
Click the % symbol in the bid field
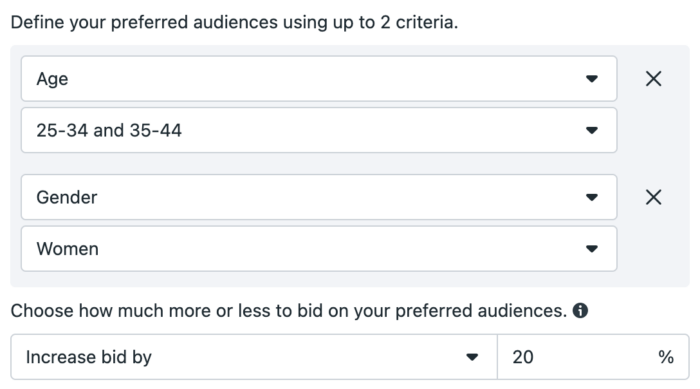point(666,357)
